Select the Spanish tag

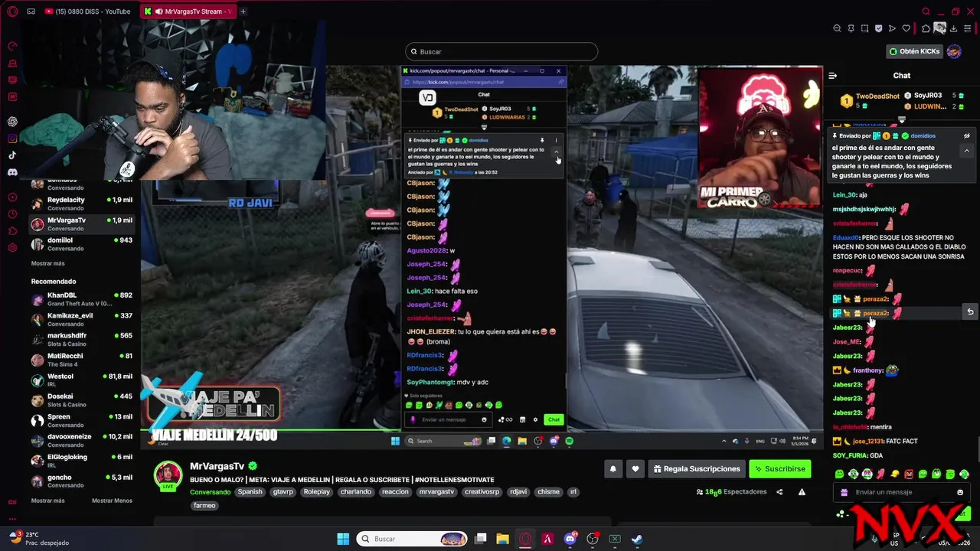coord(250,492)
